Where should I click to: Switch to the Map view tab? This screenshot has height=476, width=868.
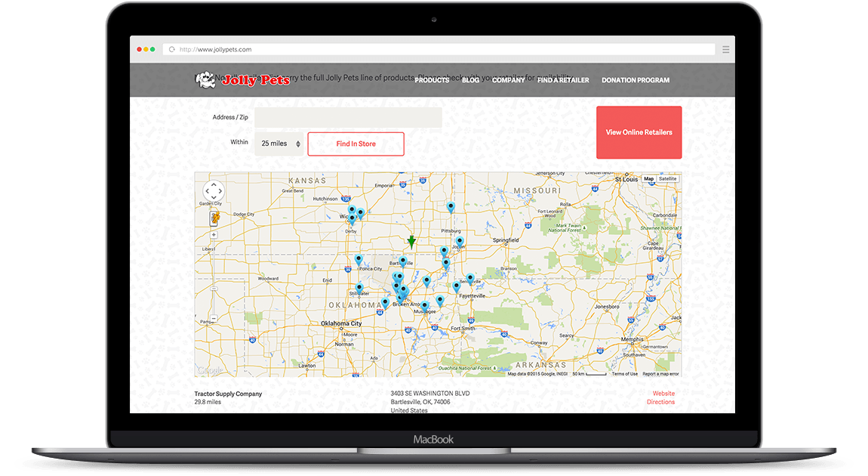(649, 179)
